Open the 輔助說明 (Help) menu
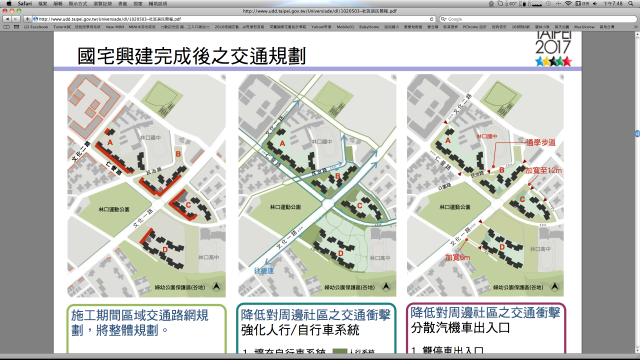 click(158, 3)
